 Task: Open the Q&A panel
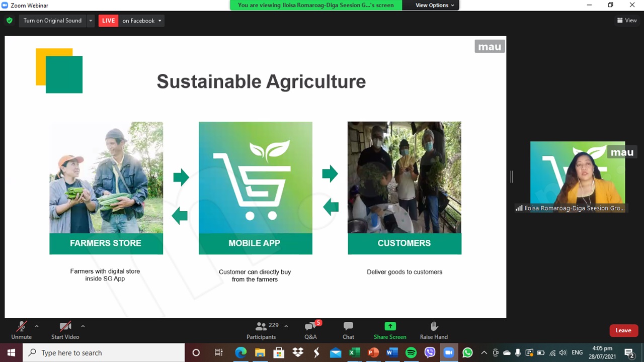(x=310, y=330)
